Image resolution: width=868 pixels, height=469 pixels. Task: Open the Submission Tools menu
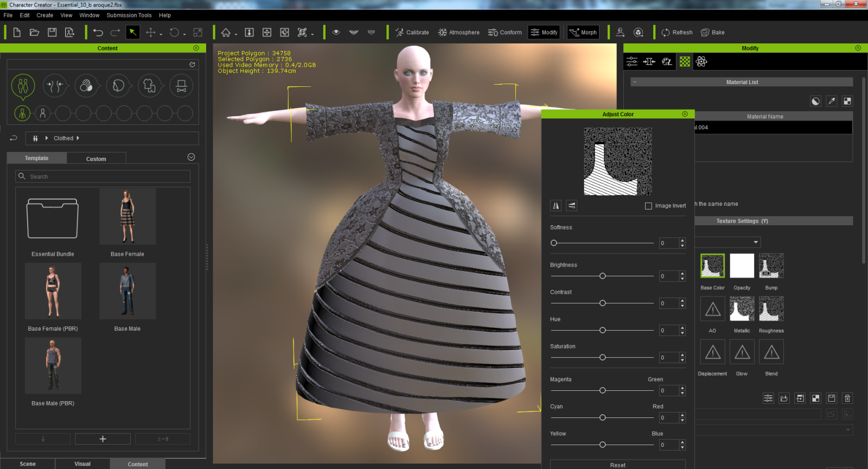click(129, 15)
